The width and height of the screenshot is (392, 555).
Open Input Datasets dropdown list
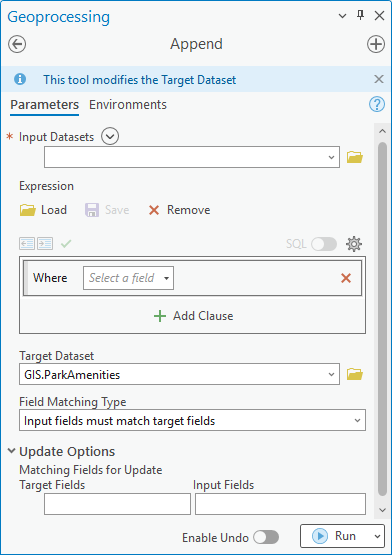pyautogui.click(x=192, y=157)
